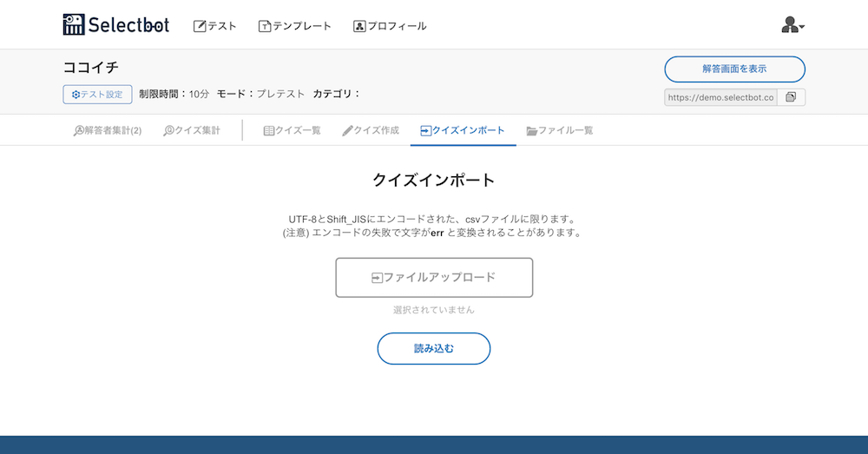Screen dimensions: 868x454
Task: Open the ファイル一覧 tab
Action: pyautogui.click(x=560, y=131)
